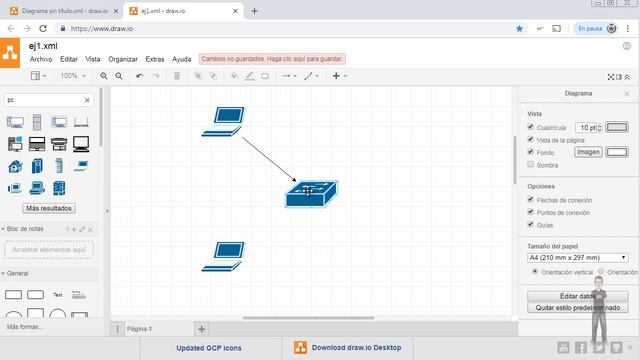Screen dimensions: 640x360
Task: Click Cambios no guardados save notice
Action: (272, 59)
